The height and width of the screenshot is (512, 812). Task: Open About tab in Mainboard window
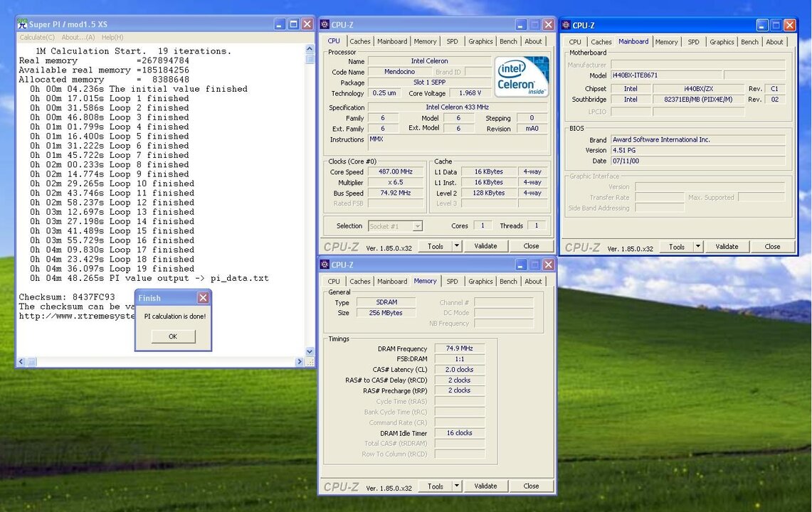point(774,42)
